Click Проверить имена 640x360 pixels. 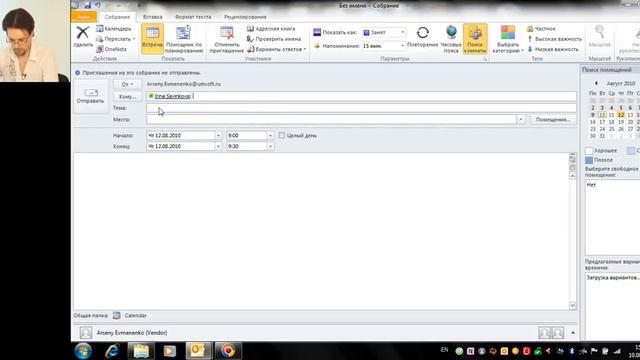pyautogui.click(x=274, y=39)
